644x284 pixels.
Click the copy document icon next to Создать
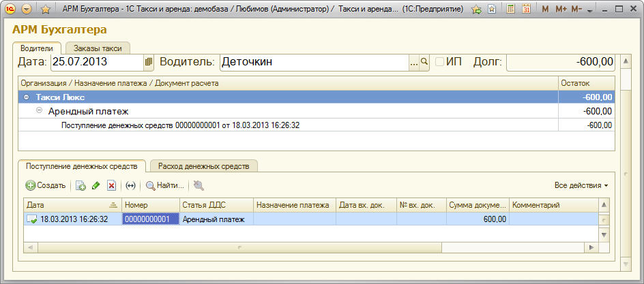pos(80,185)
